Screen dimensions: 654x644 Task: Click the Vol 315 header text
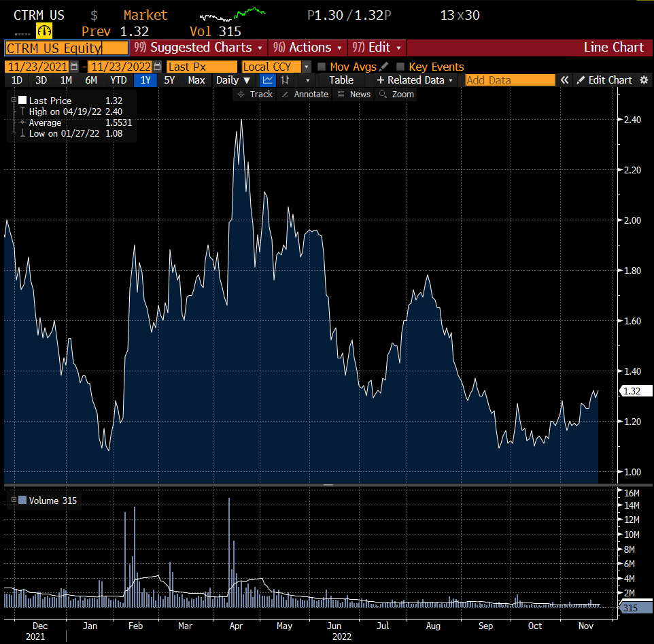point(216,31)
